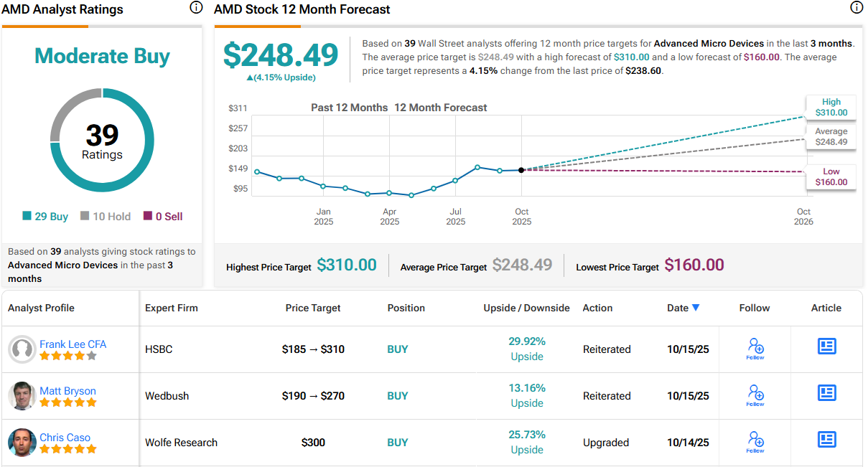Click the Price Target column header
868x467 pixels.
(313, 308)
